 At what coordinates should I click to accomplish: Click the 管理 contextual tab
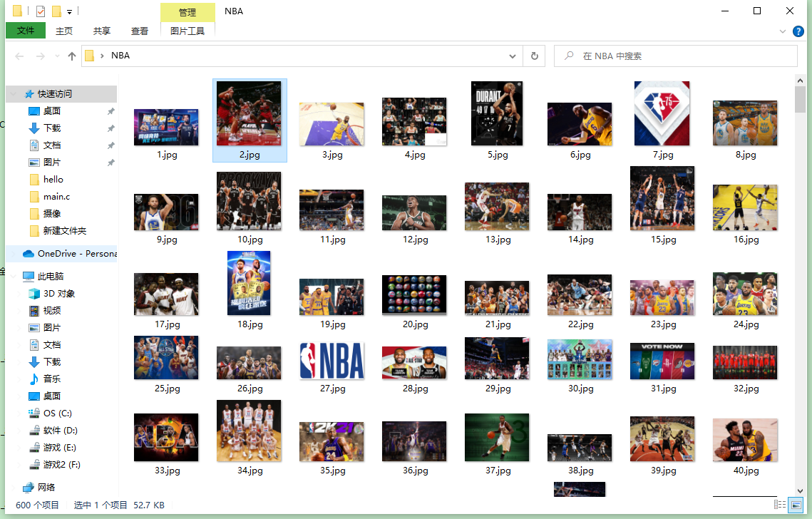[187, 12]
